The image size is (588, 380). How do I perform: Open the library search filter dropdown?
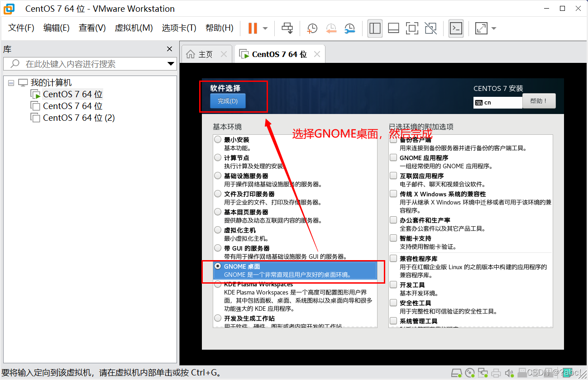pyautogui.click(x=171, y=64)
